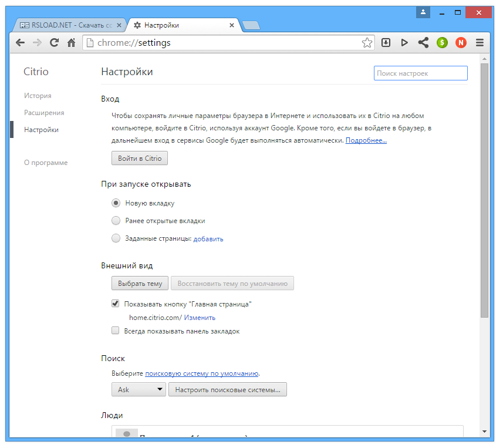Image resolution: width=503 pixels, height=448 pixels.
Task: Go back with the back arrow
Action: pyautogui.click(x=20, y=42)
